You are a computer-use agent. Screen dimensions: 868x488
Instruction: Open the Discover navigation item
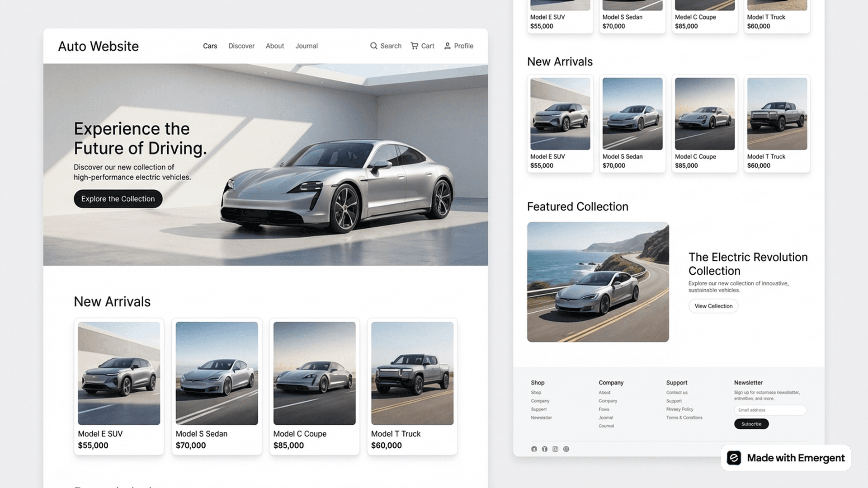click(x=241, y=46)
